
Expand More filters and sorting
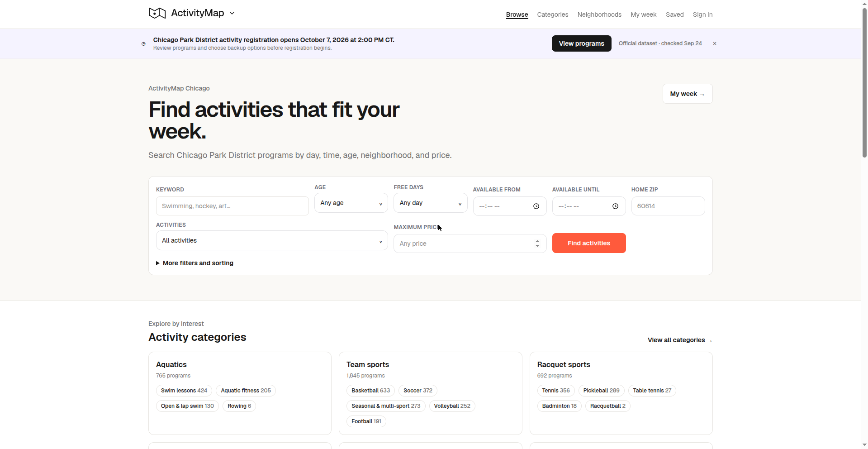194,263
